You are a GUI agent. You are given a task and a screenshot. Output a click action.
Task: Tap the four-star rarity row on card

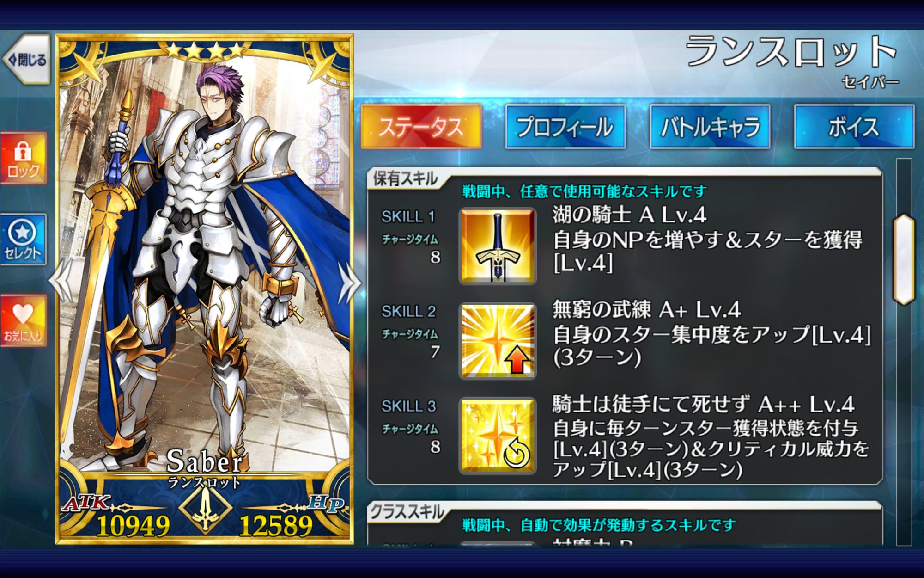coord(205,50)
